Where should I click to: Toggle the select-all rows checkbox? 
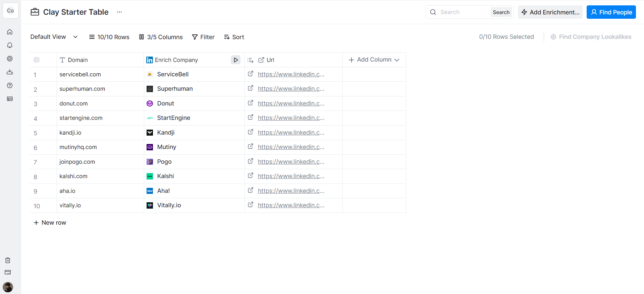37,60
